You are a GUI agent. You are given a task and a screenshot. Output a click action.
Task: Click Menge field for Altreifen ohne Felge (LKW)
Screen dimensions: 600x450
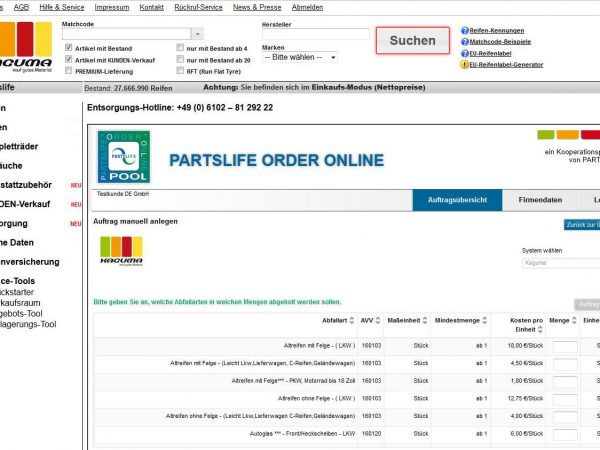coord(565,399)
